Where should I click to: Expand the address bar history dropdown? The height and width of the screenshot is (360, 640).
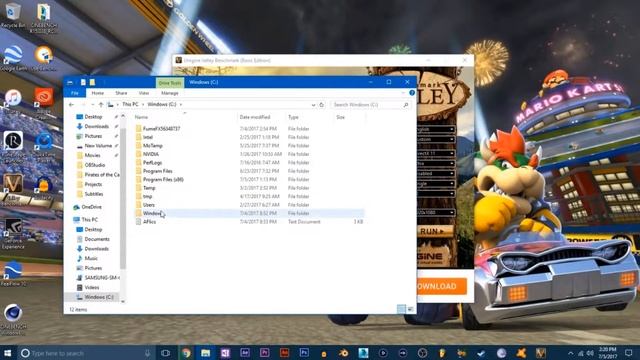[x=313, y=105]
